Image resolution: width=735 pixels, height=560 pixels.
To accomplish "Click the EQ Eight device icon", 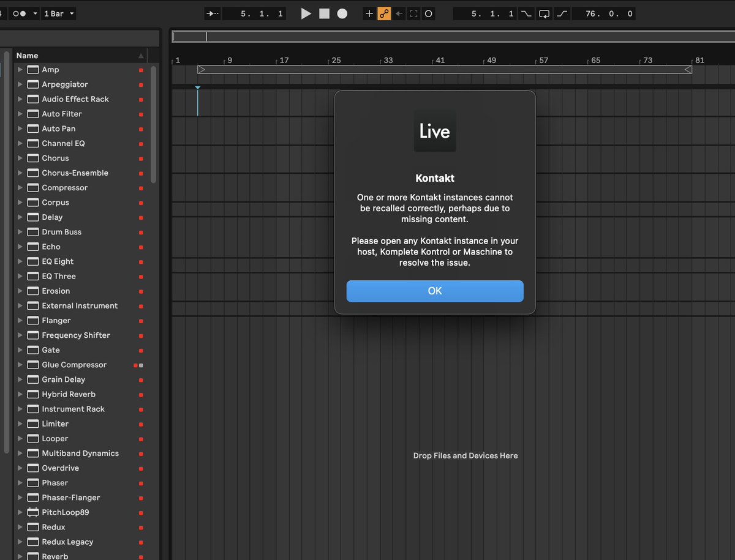I will tap(33, 261).
